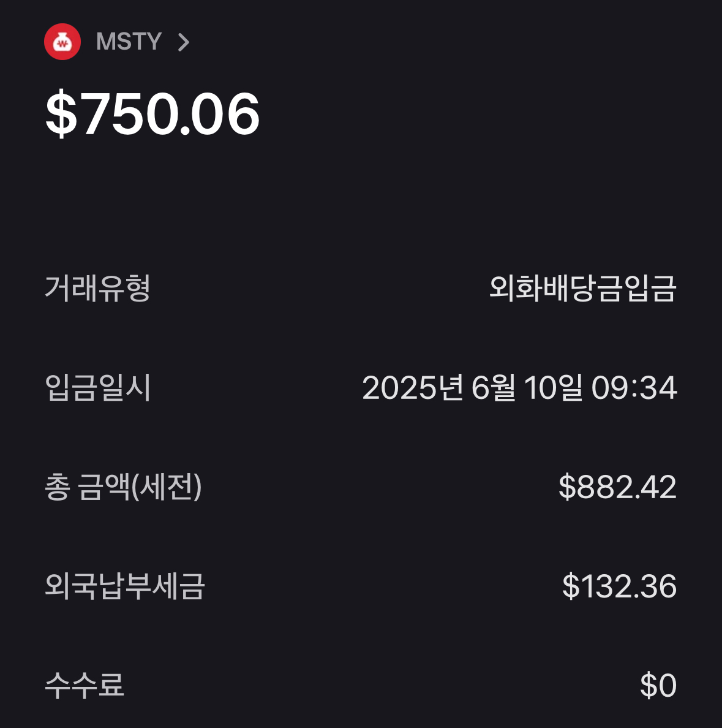The height and width of the screenshot is (728, 722).
Task: Click the 입금일시 label
Action: (x=97, y=387)
